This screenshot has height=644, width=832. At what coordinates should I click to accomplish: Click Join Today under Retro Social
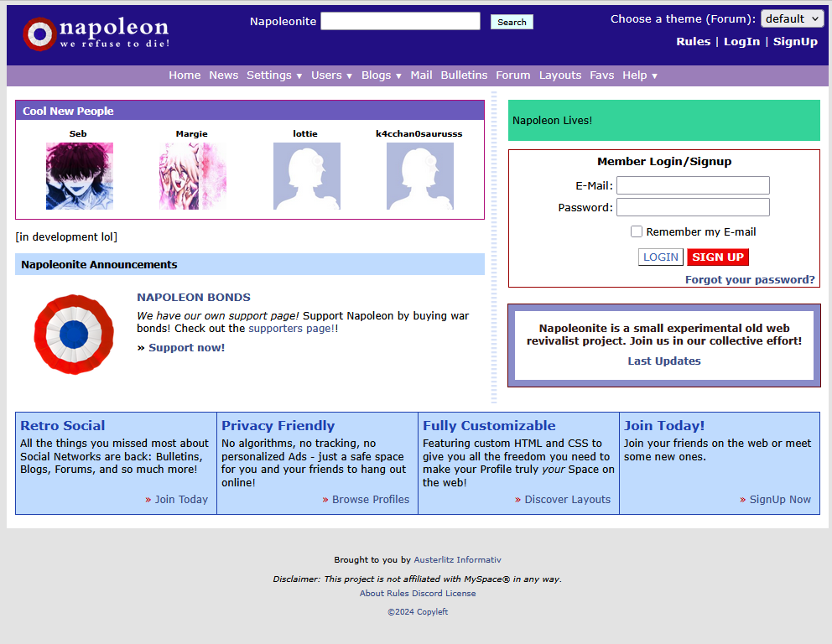[181, 499]
